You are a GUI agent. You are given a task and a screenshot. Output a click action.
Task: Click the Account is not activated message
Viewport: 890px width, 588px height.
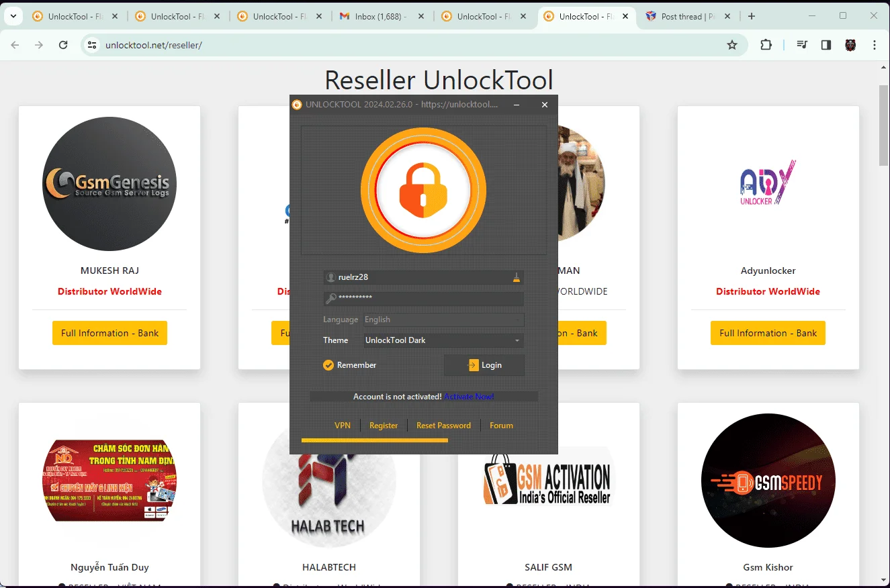397,397
